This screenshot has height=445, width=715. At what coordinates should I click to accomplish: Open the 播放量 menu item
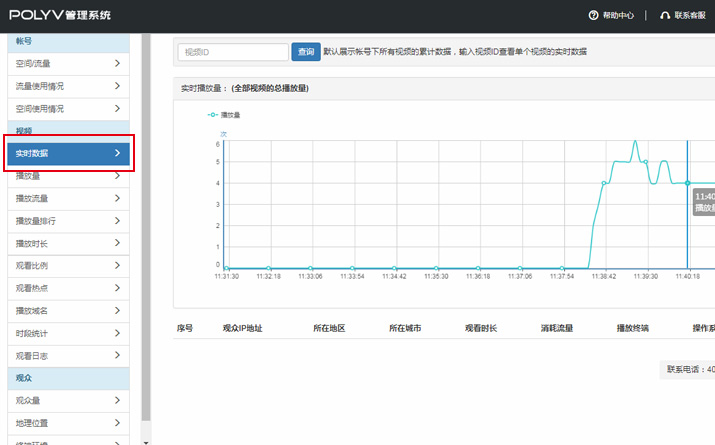tap(67, 176)
